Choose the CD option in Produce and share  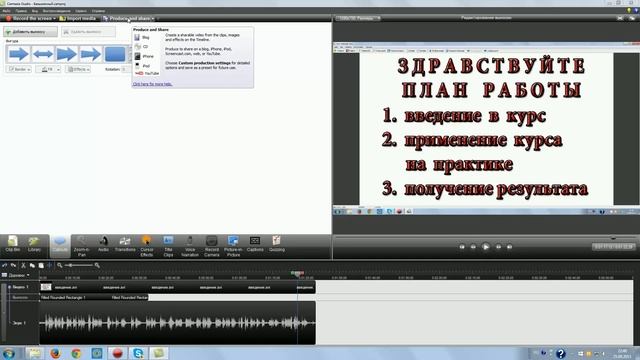tap(141, 47)
